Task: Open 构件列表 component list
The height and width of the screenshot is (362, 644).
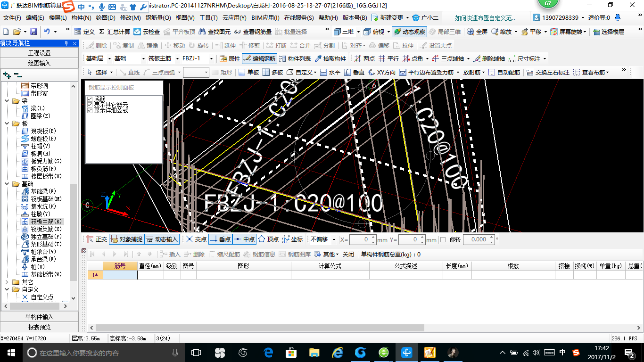Action: 295,58
